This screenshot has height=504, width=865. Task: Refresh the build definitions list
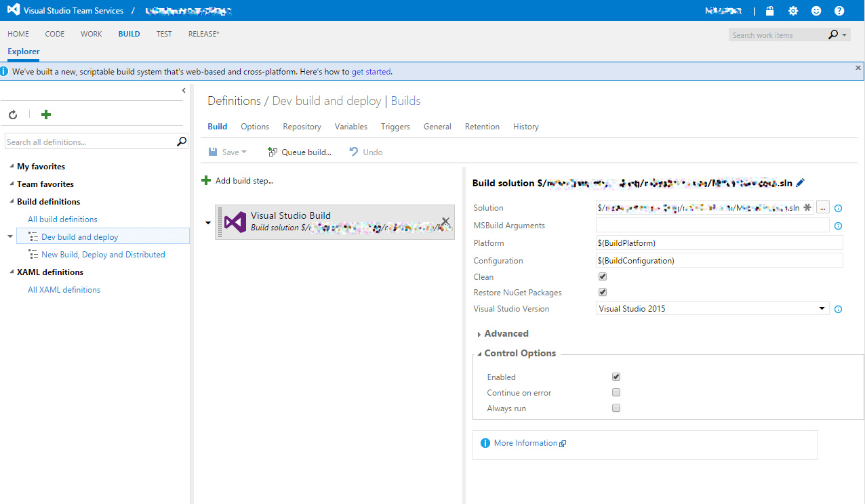(x=12, y=114)
